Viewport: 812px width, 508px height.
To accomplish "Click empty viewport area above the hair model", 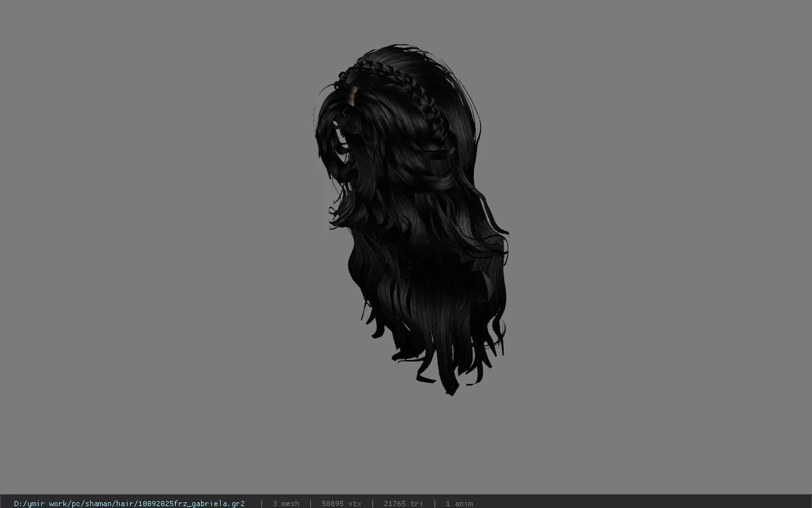I will 406,22.
